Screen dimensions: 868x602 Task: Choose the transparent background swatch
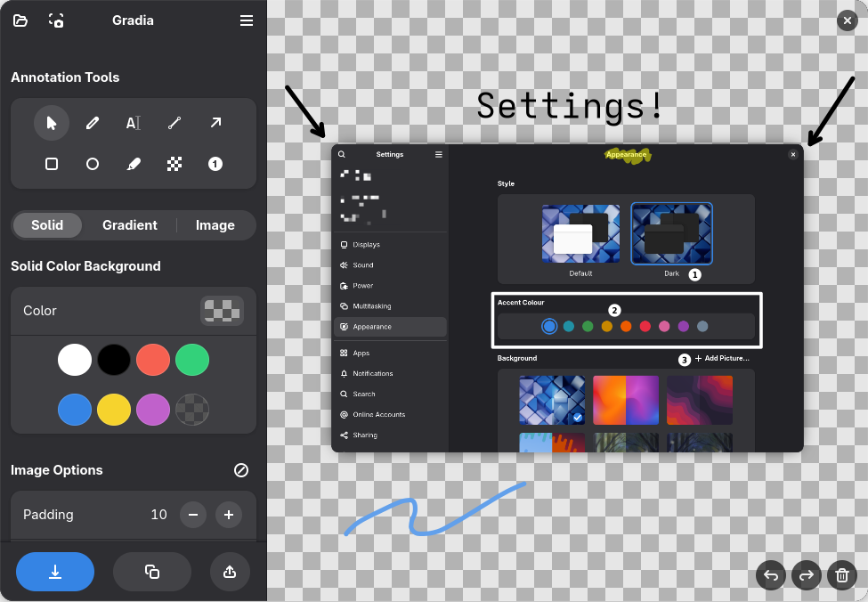[192, 410]
